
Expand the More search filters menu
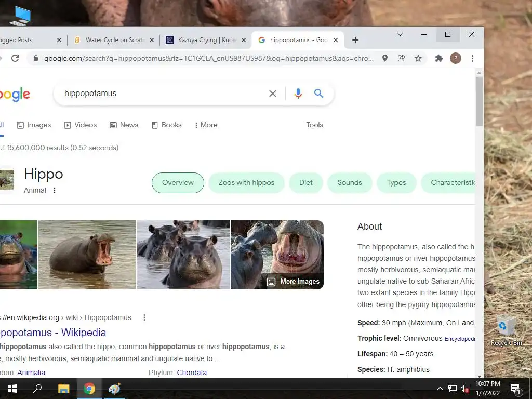pos(206,125)
